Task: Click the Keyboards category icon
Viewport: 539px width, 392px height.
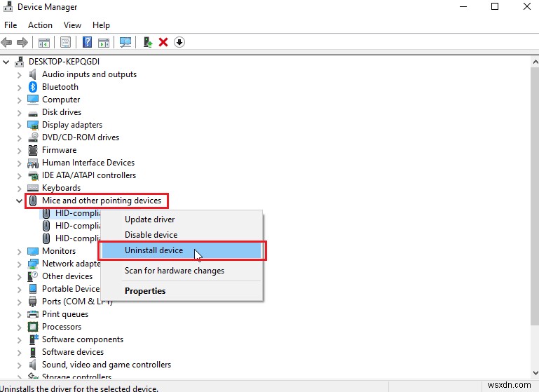Action: (33, 188)
